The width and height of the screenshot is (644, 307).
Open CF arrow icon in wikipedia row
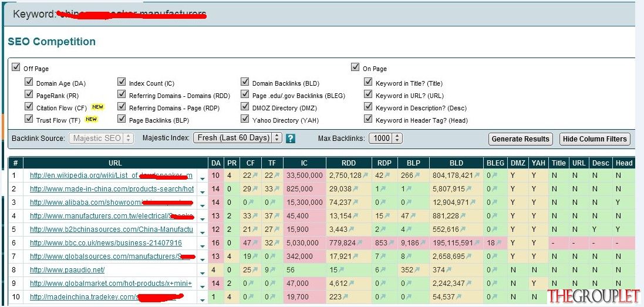point(255,176)
